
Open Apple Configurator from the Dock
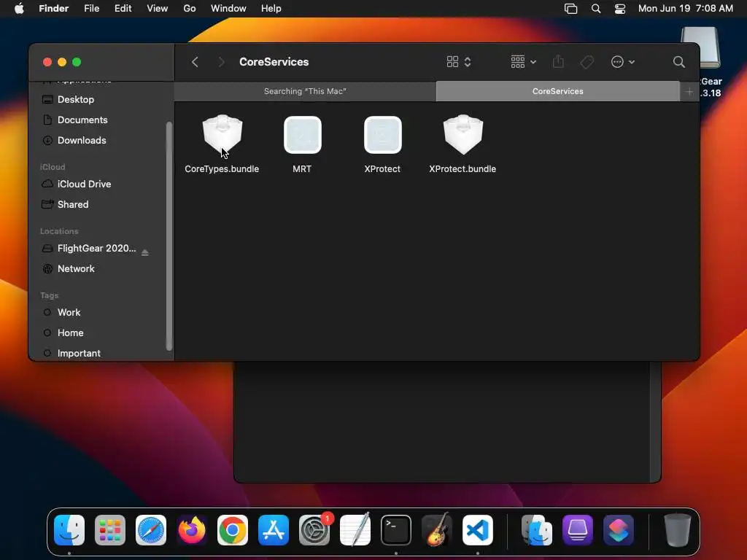coord(578,530)
